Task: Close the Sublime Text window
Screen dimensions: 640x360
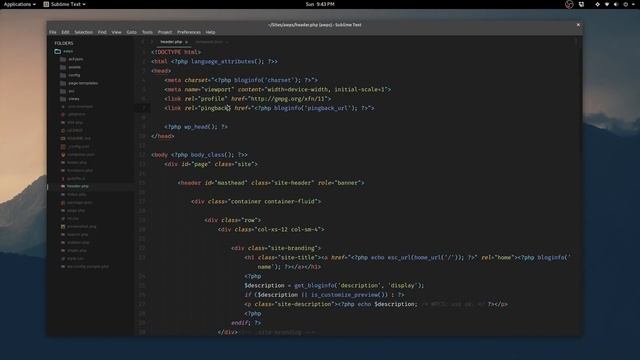Action: [x=578, y=24]
